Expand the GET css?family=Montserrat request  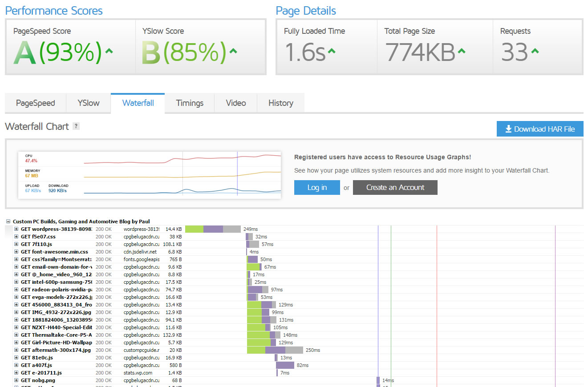16,259
